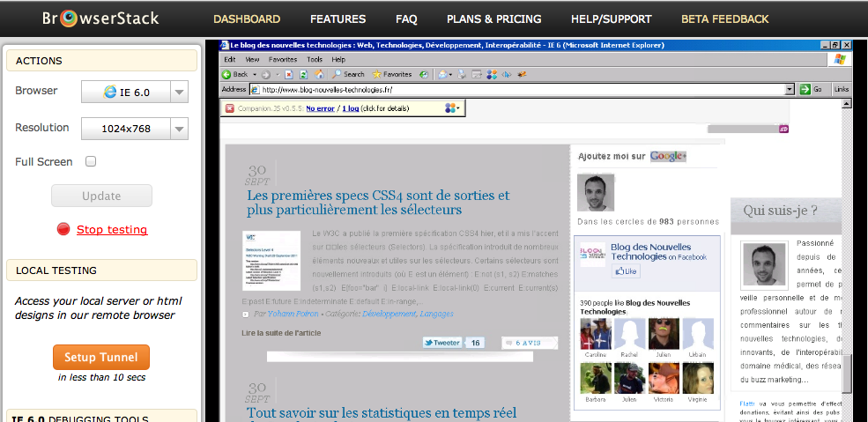Open IE Favorites star button

pyautogui.click(x=392, y=74)
